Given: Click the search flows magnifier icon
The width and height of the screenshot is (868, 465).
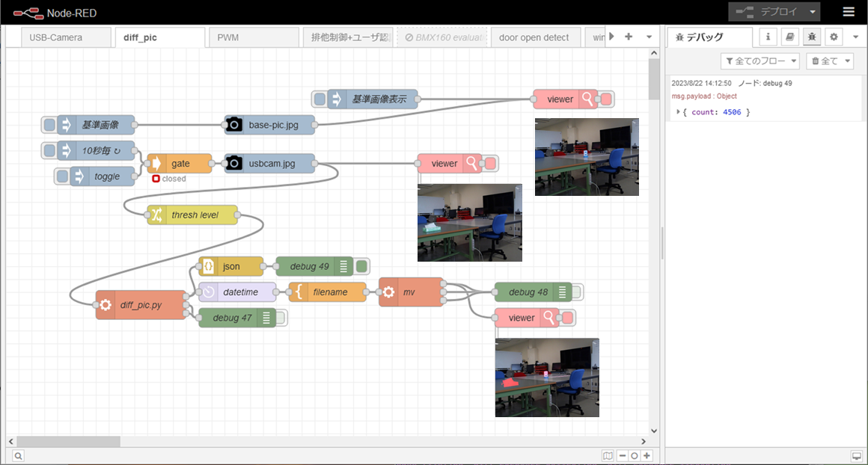Looking at the screenshot, I should coord(18,455).
